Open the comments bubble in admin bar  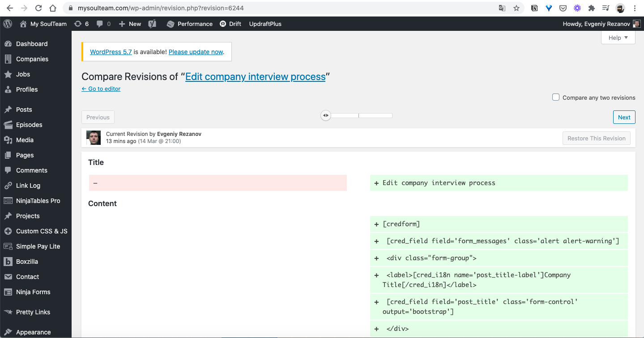click(103, 24)
